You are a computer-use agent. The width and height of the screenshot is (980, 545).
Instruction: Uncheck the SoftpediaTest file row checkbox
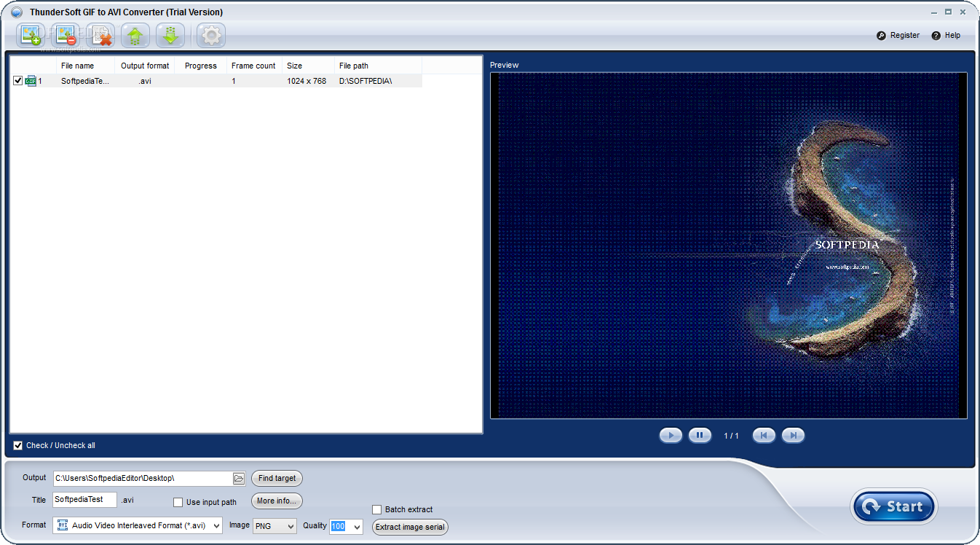[x=18, y=81]
